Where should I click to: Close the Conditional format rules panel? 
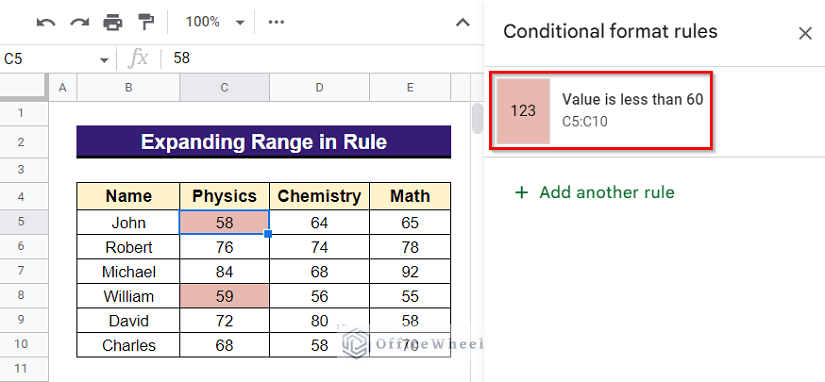pos(805,34)
